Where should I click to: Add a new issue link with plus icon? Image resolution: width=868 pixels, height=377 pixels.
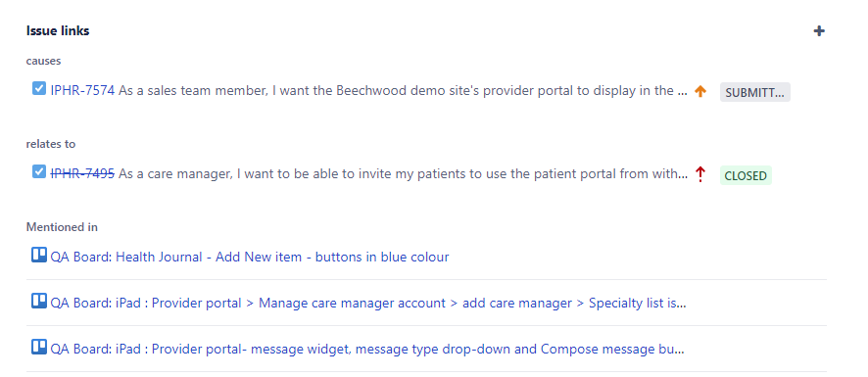pyautogui.click(x=819, y=31)
